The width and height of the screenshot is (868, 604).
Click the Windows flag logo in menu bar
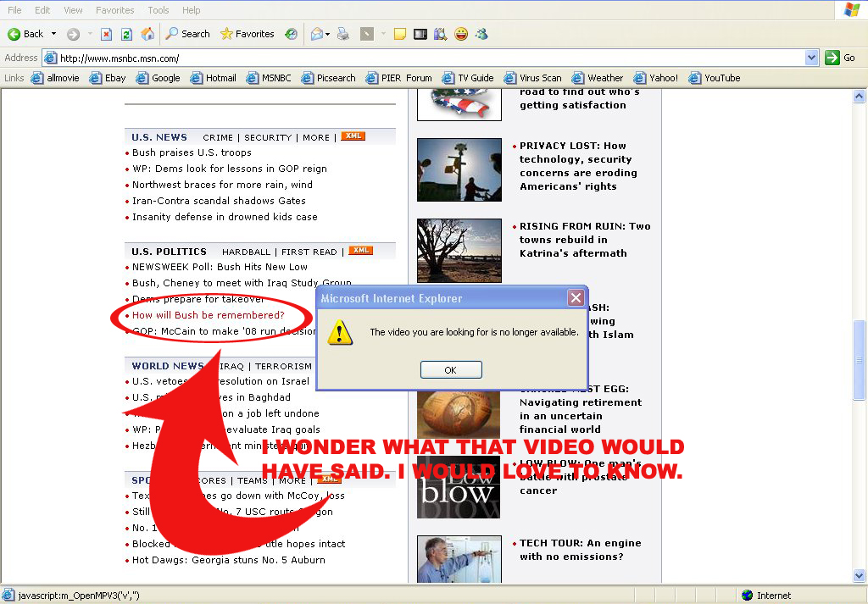(x=851, y=10)
